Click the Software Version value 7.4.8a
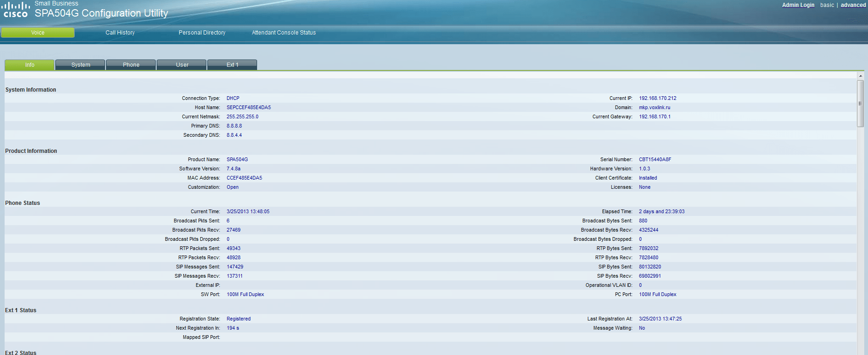The width and height of the screenshot is (868, 355). (233, 169)
